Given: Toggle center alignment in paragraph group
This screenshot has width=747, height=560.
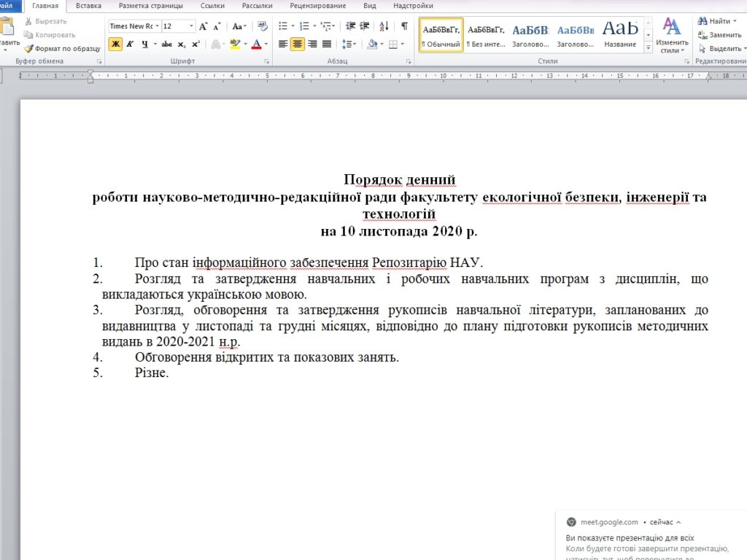Looking at the screenshot, I should 297,44.
